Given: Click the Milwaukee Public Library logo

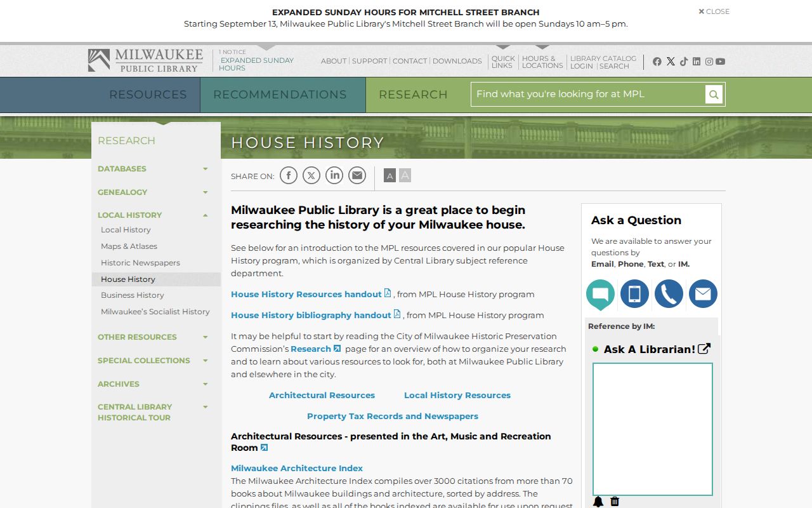Looking at the screenshot, I should click(145, 60).
